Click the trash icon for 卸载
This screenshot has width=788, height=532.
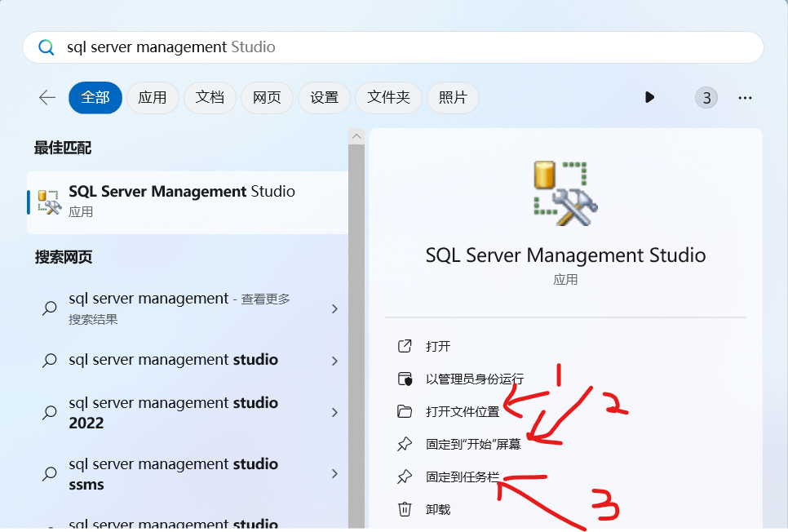(405, 509)
